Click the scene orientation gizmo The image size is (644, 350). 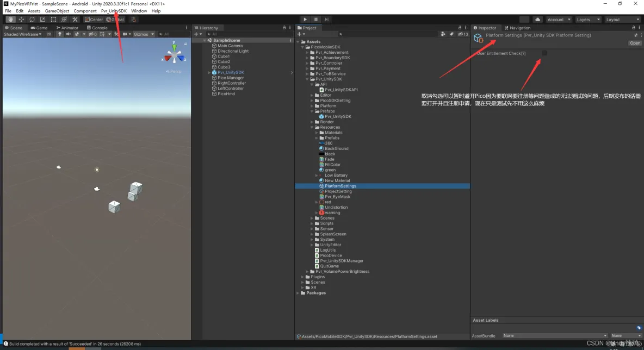(x=174, y=54)
